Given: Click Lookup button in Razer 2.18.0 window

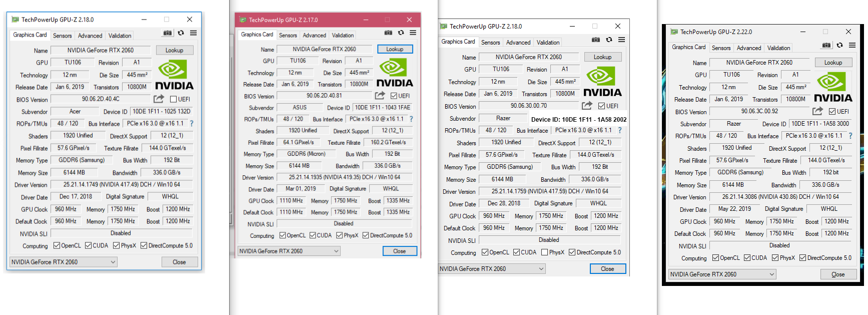Looking at the screenshot, I should pos(602,57).
